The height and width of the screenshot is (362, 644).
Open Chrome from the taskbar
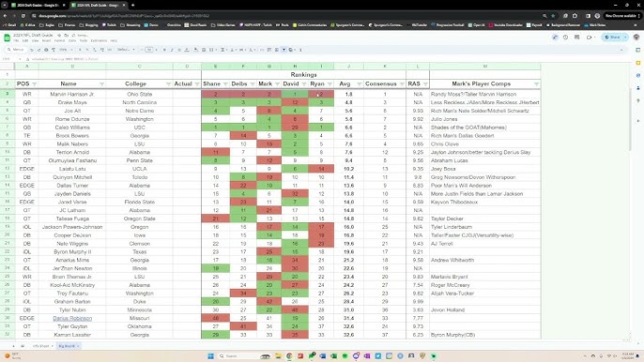289,355
